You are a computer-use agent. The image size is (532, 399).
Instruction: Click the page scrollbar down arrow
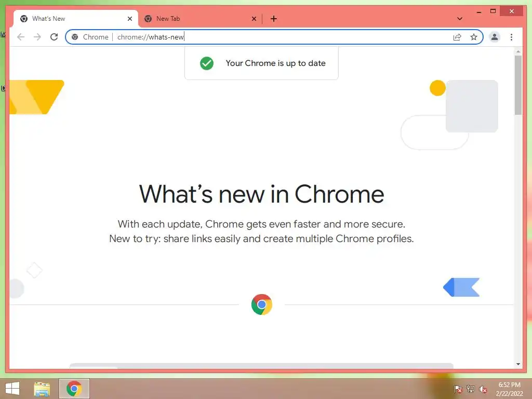pyautogui.click(x=518, y=364)
